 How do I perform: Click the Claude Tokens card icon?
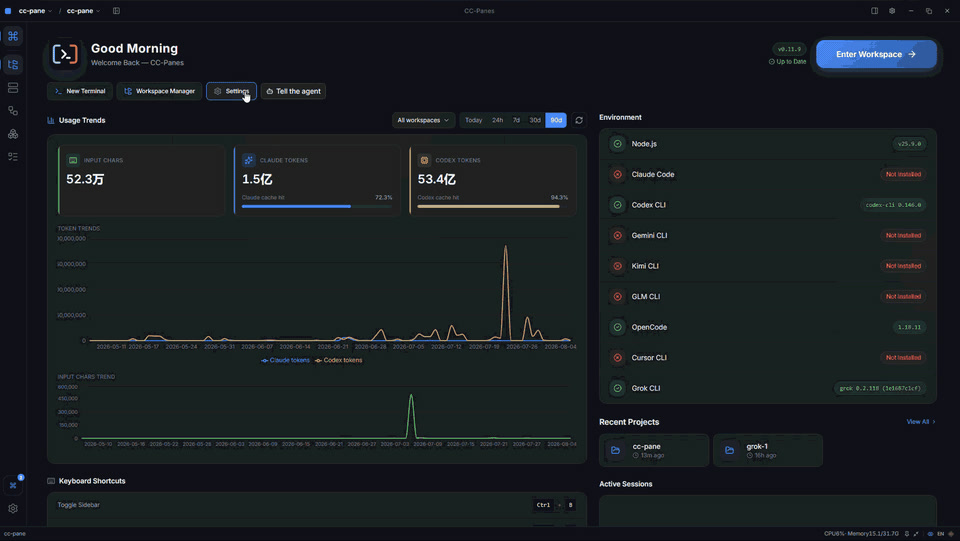pos(249,160)
